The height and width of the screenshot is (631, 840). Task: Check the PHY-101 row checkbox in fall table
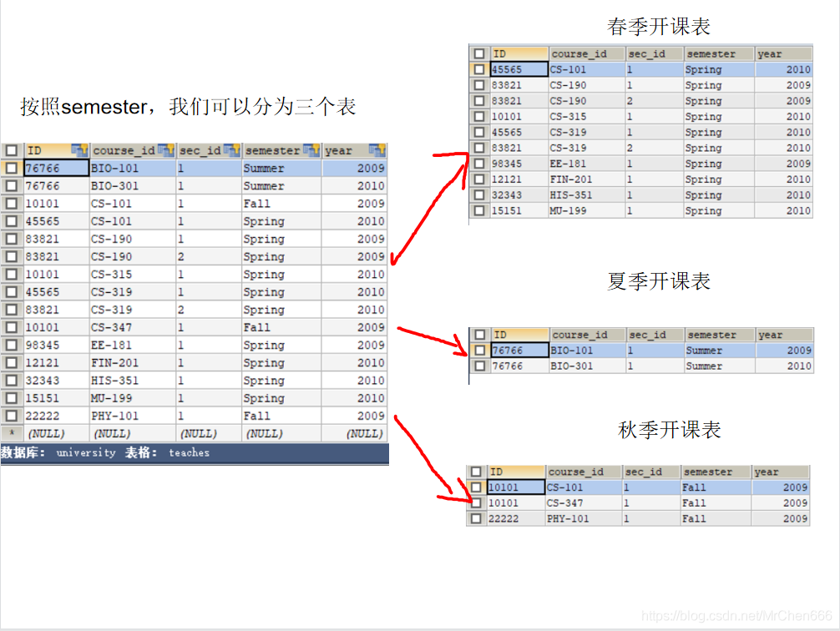476,518
